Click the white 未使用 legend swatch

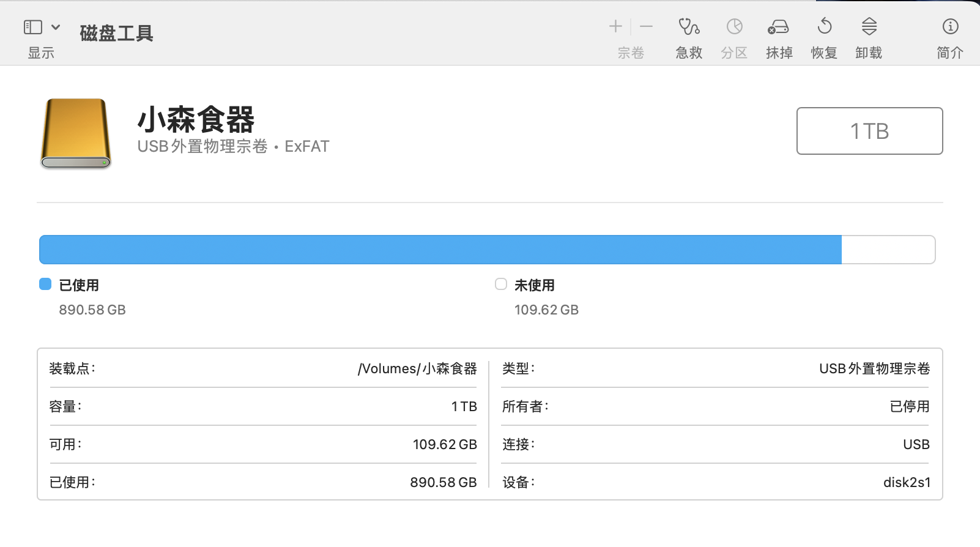501,284
